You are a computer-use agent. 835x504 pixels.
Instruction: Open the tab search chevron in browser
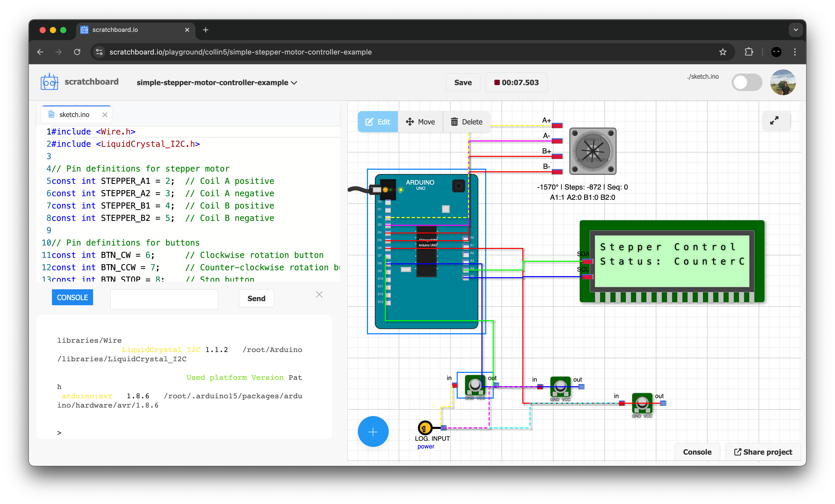pos(795,30)
